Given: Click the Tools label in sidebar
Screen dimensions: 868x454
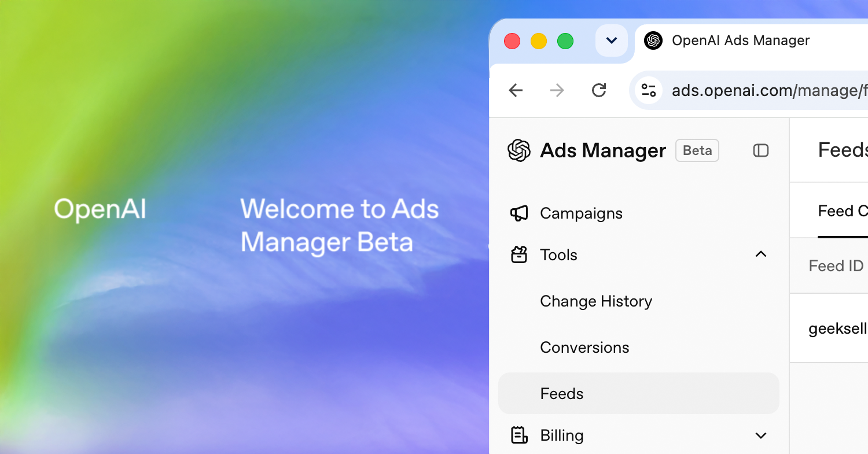Looking at the screenshot, I should click(558, 255).
